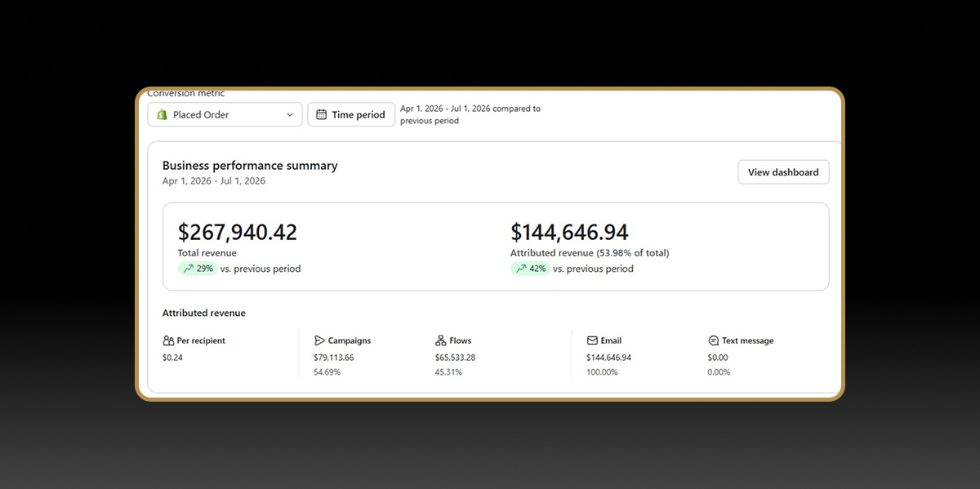Select the $65,533.28 flows value
The image size is (980, 489).
click(x=456, y=358)
